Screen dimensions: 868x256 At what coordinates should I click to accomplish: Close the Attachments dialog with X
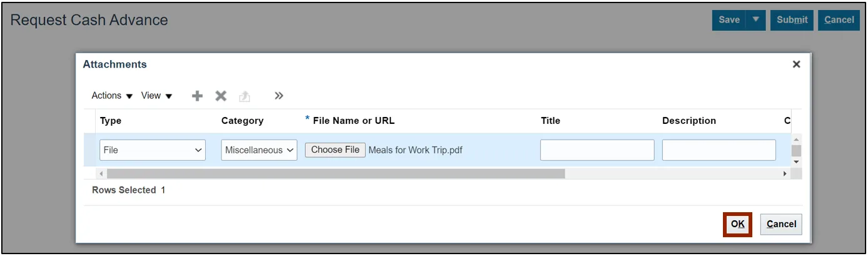pyautogui.click(x=796, y=64)
